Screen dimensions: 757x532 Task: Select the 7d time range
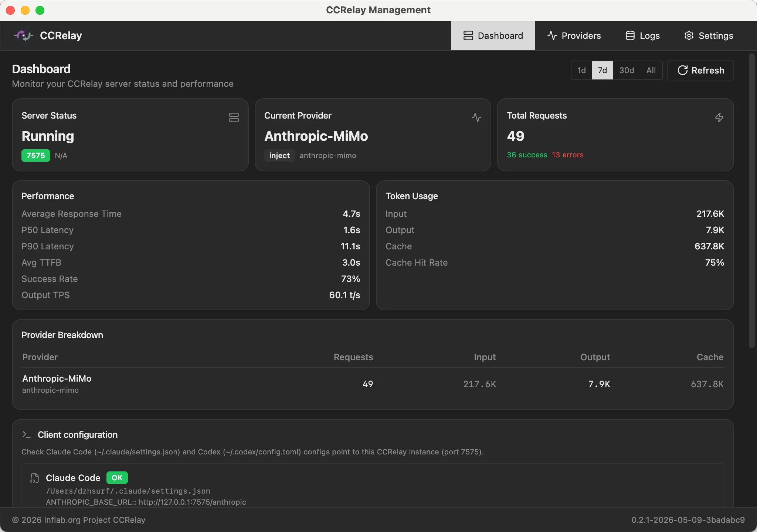(x=602, y=70)
